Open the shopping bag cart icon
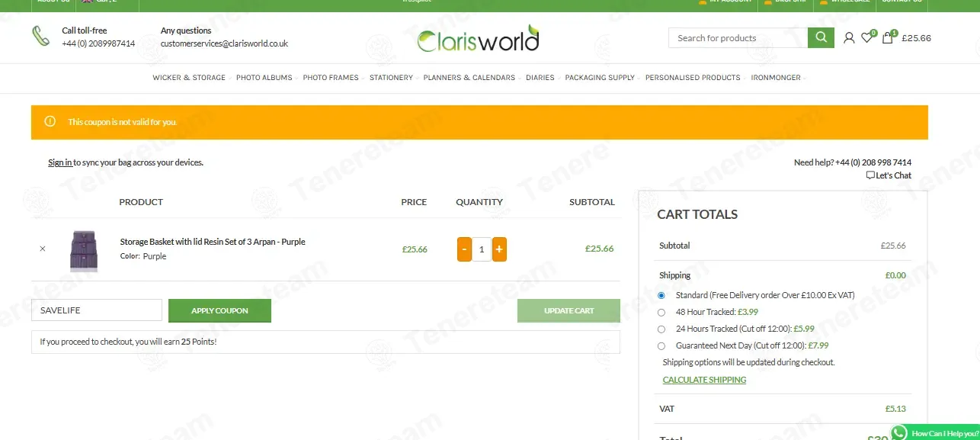 [x=888, y=37]
